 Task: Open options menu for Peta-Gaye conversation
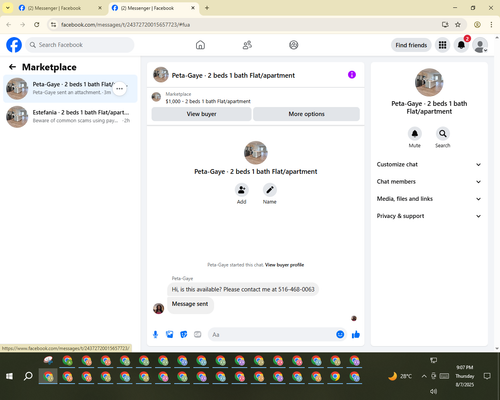(119, 89)
